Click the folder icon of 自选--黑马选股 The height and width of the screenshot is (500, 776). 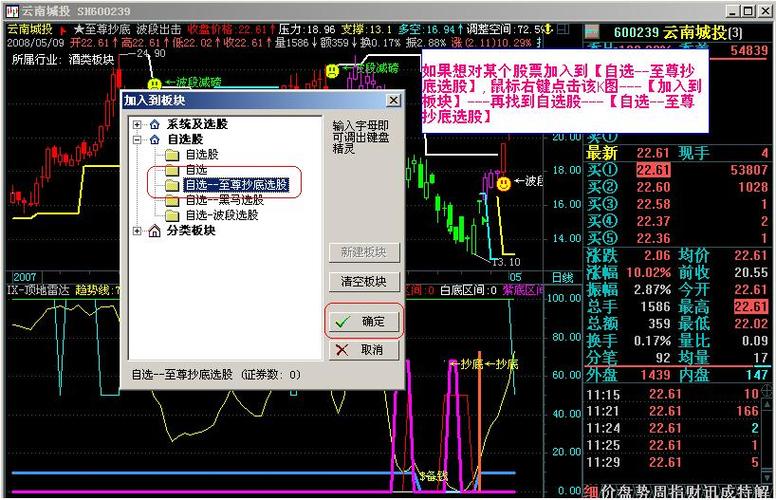tap(172, 200)
